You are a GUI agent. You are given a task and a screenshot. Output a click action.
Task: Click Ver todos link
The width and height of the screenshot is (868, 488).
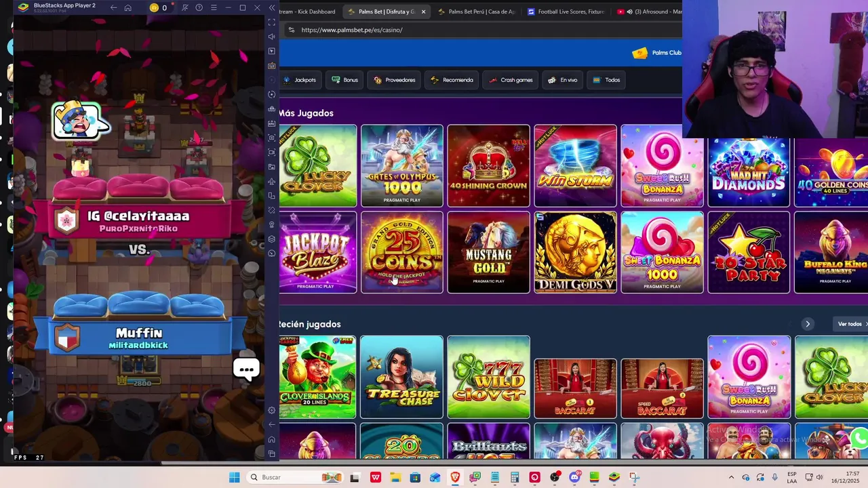[x=852, y=324]
